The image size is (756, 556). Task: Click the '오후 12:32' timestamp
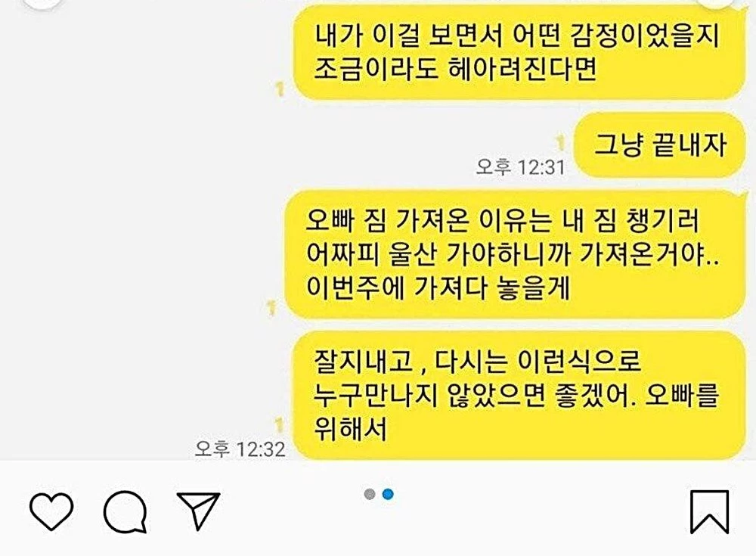click(x=240, y=449)
